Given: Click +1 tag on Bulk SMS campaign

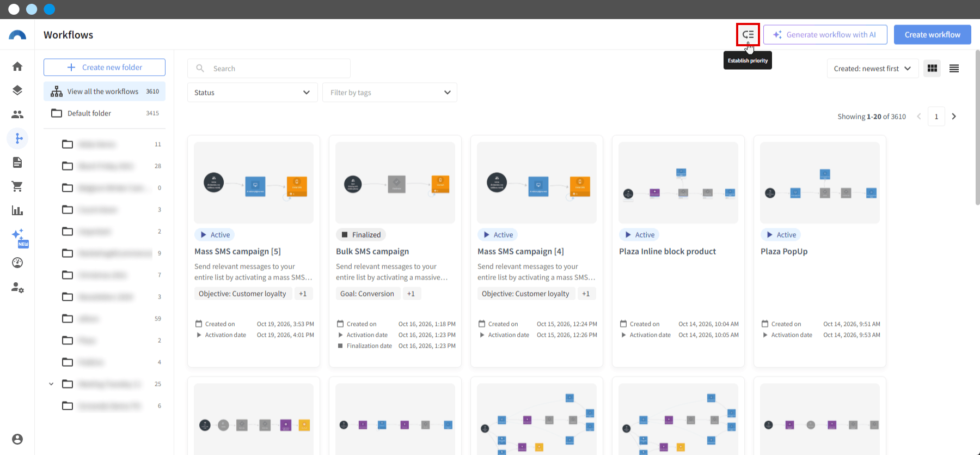Looking at the screenshot, I should tap(411, 294).
